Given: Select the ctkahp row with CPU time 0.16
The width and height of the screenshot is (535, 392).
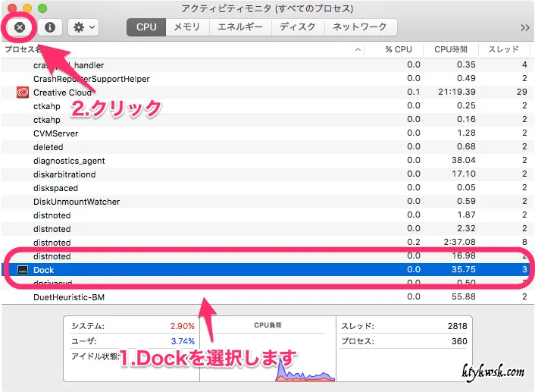Looking at the screenshot, I should (x=266, y=120).
